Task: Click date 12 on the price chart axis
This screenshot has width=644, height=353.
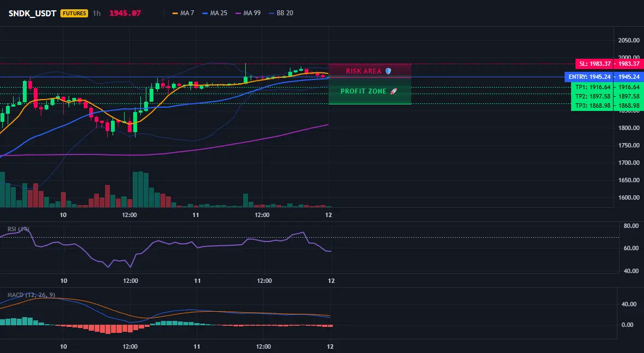Action: [x=329, y=215]
